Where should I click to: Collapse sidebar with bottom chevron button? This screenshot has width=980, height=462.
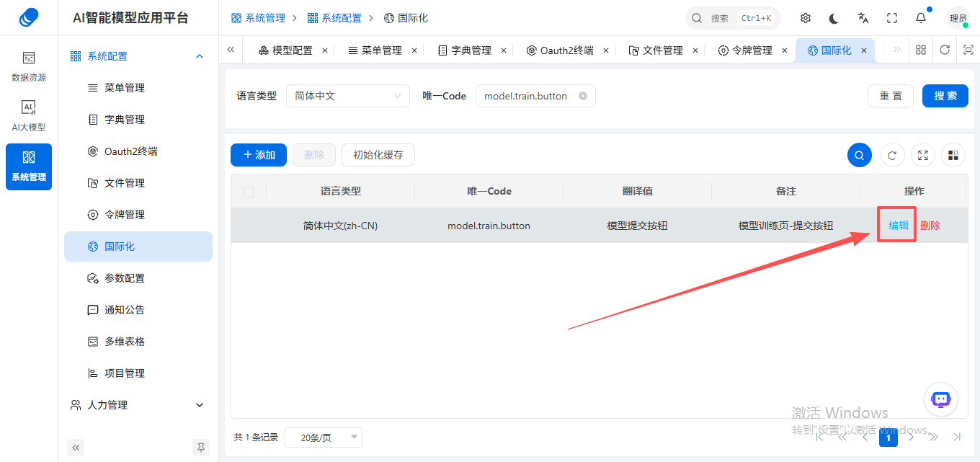pos(76,448)
